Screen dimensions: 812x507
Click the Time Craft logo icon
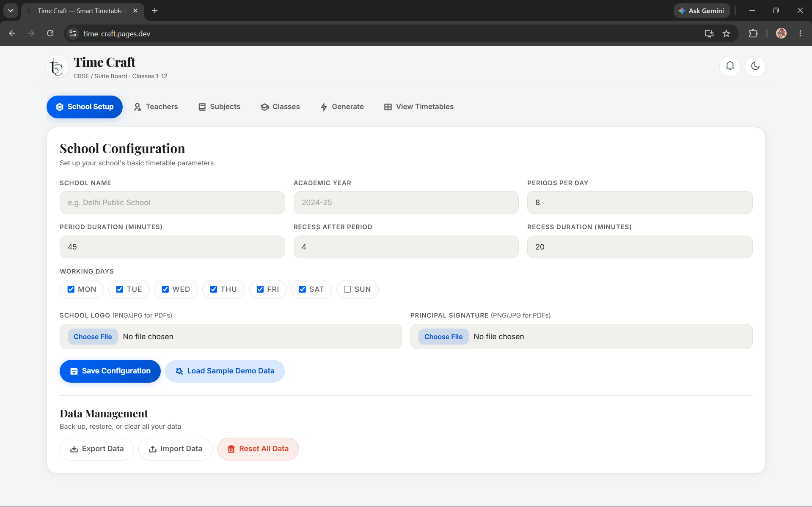click(x=57, y=67)
